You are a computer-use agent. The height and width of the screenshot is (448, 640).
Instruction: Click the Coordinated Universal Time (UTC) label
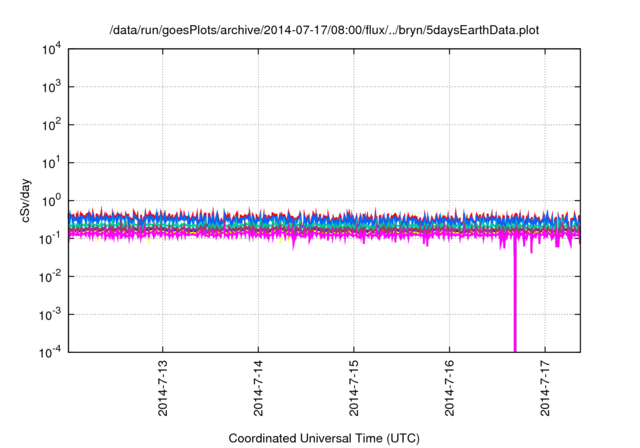click(324, 438)
